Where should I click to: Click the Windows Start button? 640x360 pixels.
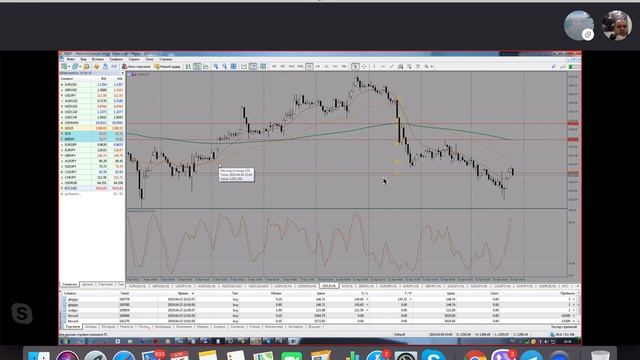[x=65, y=341]
